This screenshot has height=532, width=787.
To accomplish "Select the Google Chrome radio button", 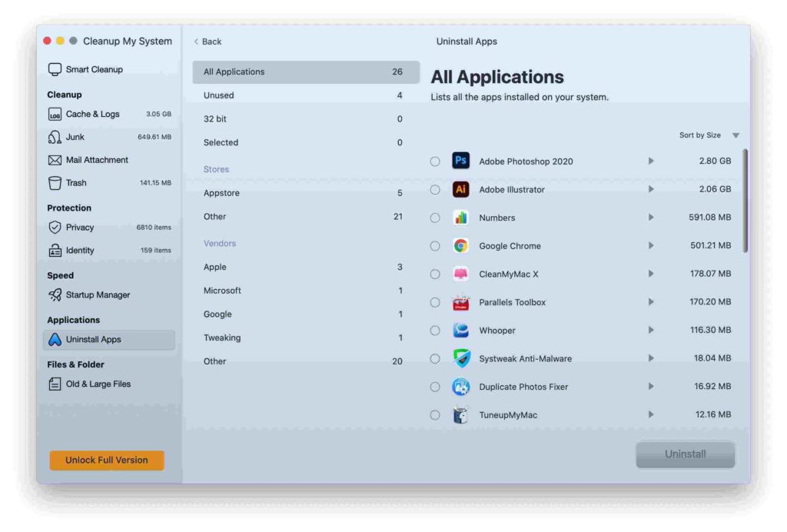I will pos(435,246).
